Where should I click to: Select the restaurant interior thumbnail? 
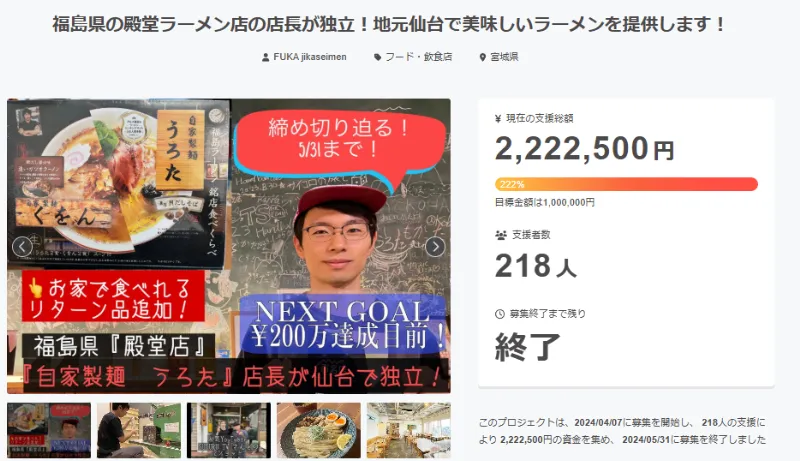409,430
